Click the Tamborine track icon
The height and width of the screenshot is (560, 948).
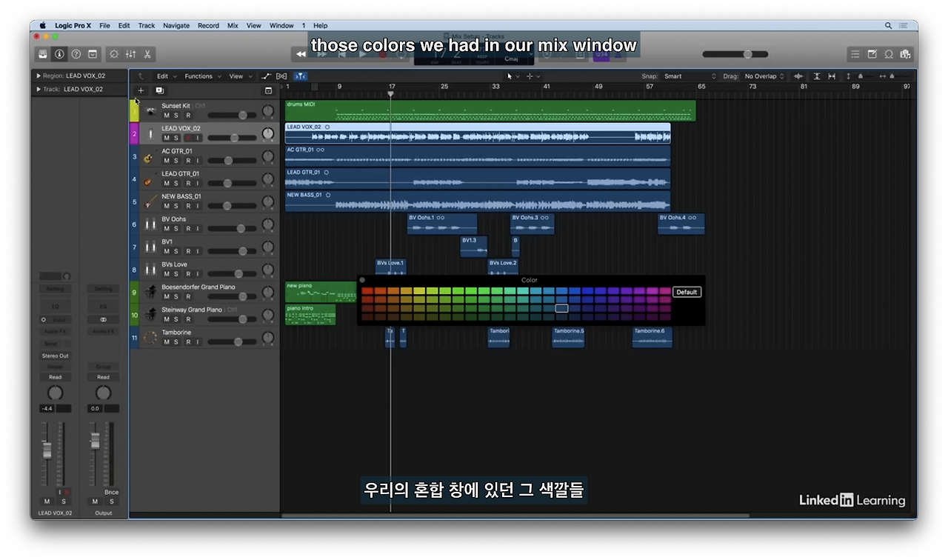150,338
